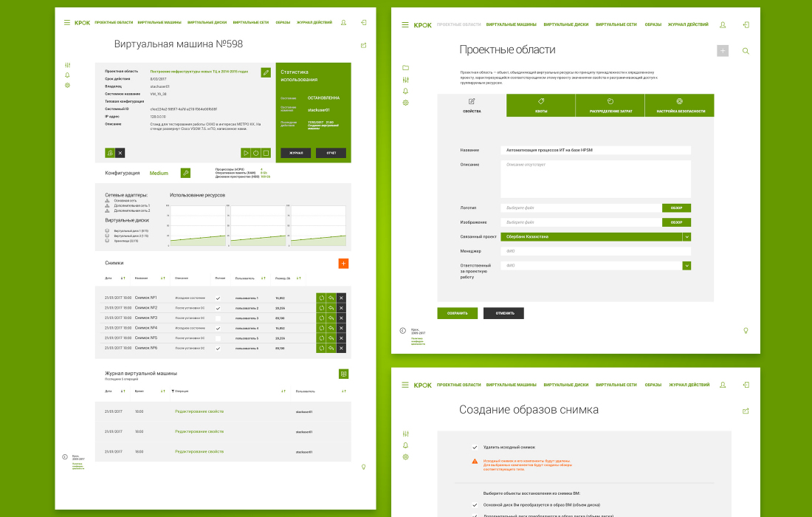Click logout icon on Virtual Machine №598 page
The width and height of the screenshot is (812, 517).
click(x=363, y=22)
